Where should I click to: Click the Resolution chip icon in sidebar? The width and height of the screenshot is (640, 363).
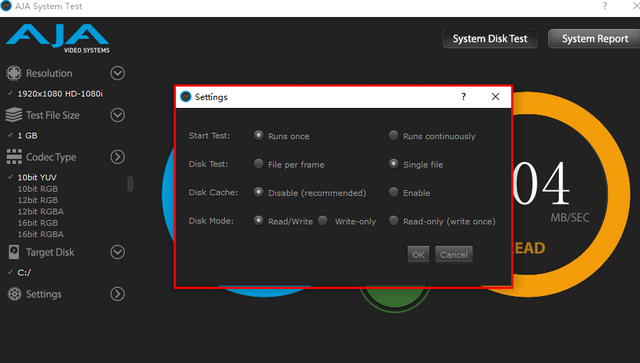pyautogui.click(x=14, y=73)
